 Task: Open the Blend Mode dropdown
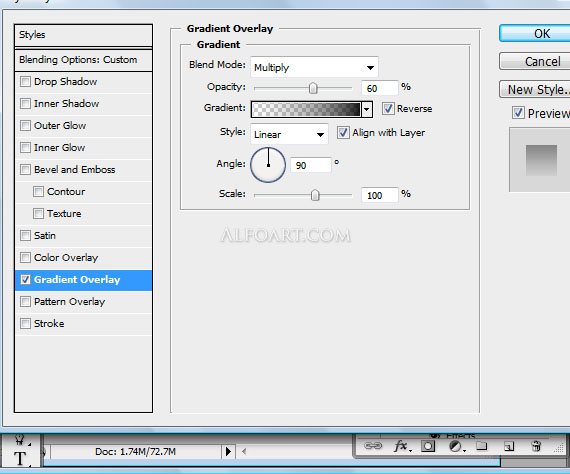click(314, 67)
